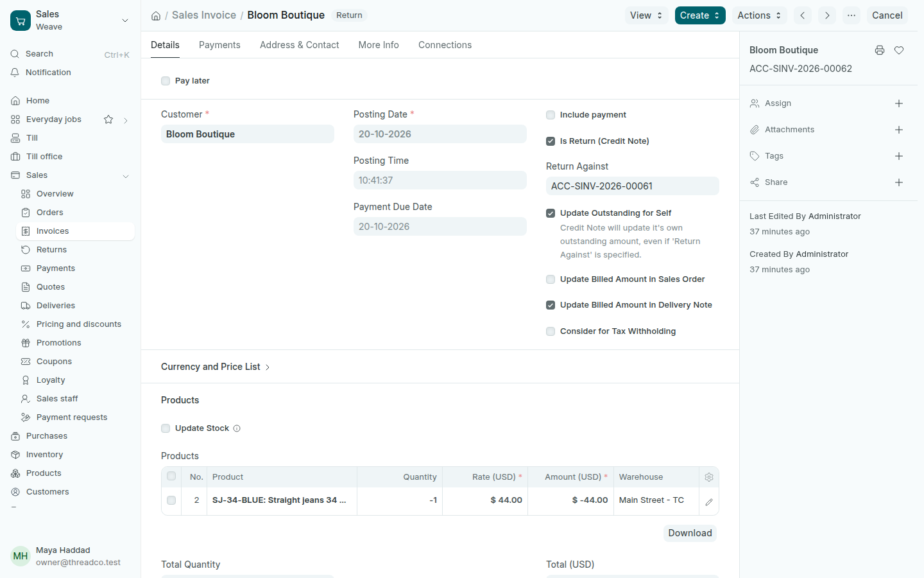Click the Cancel button
Screen dimensions: 924x578
pos(887,15)
